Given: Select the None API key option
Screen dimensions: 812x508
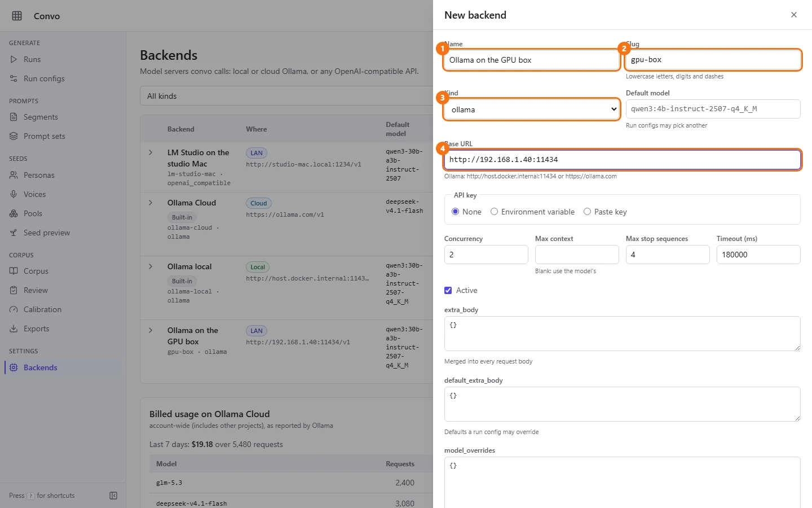Looking at the screenshot, I should tap(456, 212).
